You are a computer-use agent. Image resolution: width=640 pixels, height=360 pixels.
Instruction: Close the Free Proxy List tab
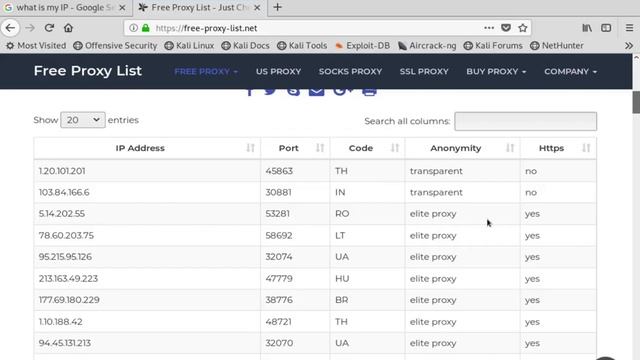point(257,7)
